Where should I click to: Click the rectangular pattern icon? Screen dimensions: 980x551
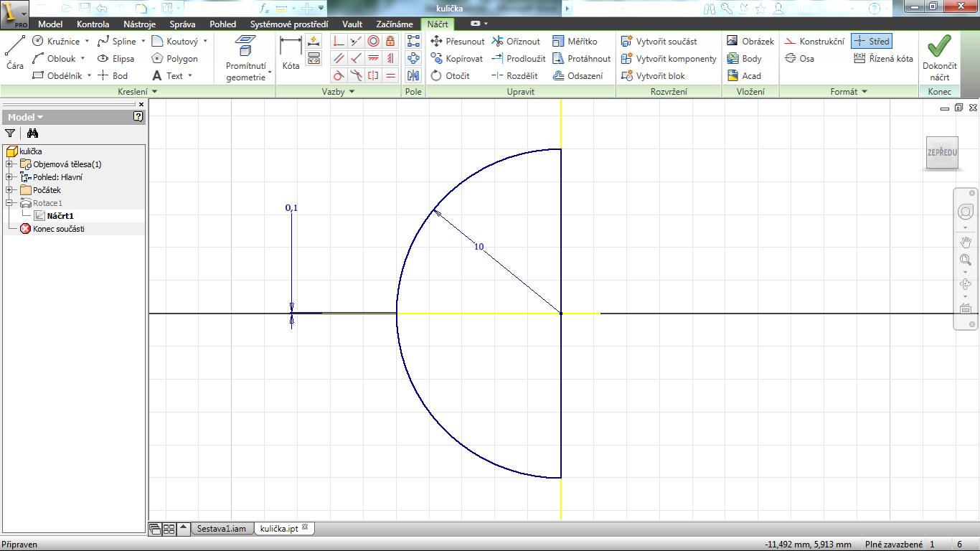[x=413, y=41]
